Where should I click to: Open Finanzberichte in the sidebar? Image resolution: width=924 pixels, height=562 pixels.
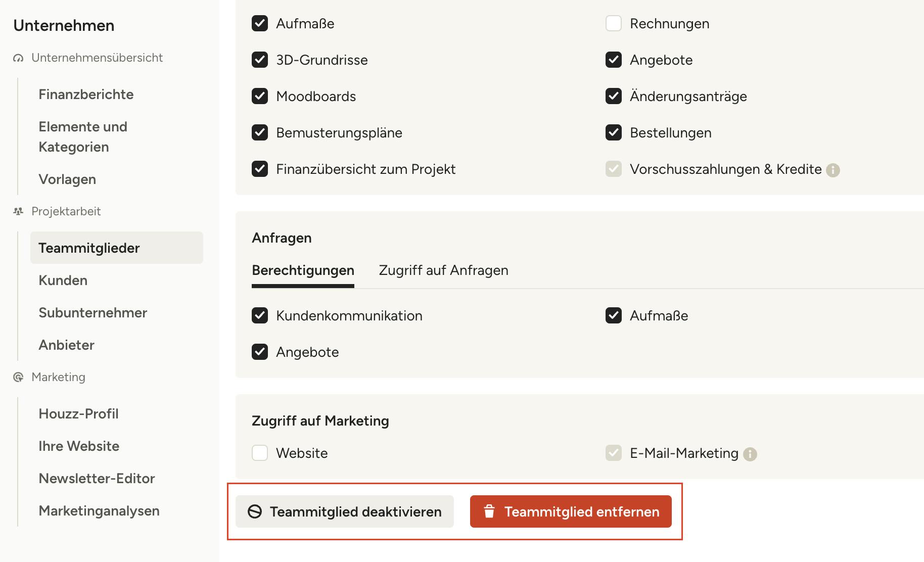86,95
